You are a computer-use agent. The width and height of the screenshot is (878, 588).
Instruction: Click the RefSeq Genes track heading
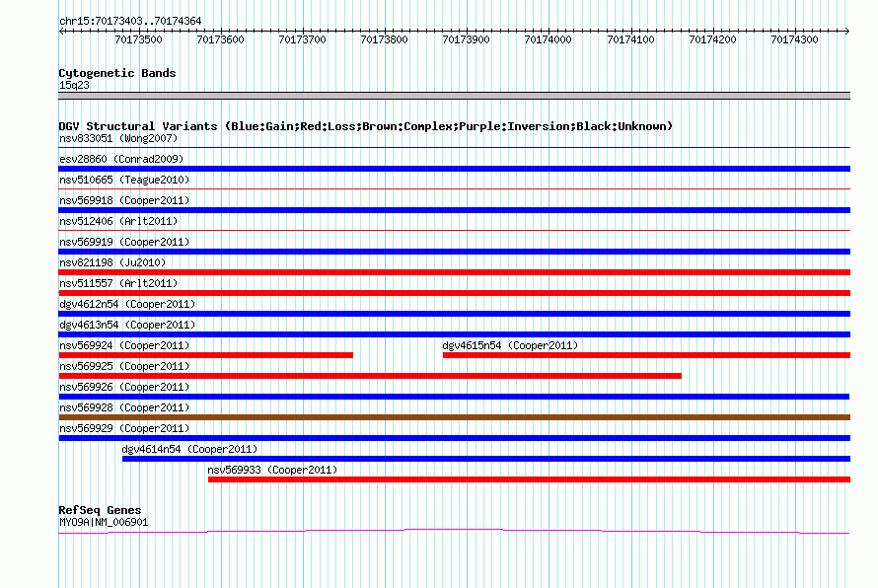pyautogui.click(x=100, y=510)
